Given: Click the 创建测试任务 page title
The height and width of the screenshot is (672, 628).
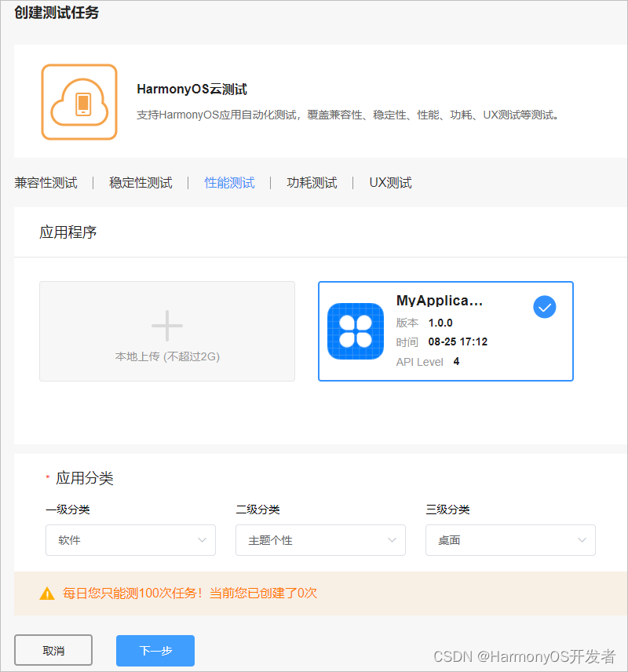Looking at the screenshot, I should 57,13.
